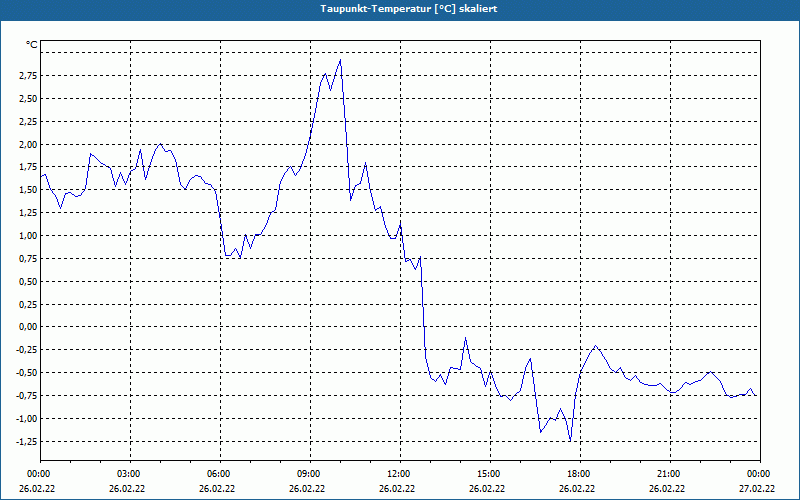
Task: Click the 15:00 time axis label
Action: click(x=490, y=474)
